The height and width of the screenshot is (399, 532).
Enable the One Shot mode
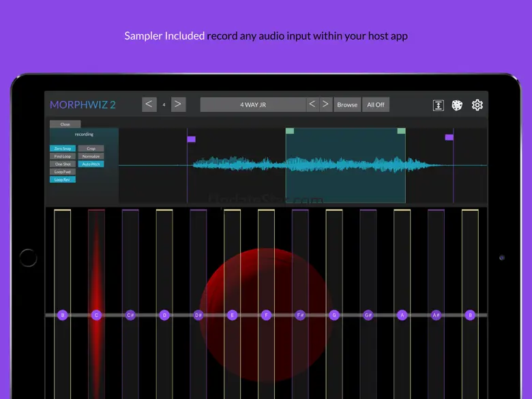click(x=62, y=164)
